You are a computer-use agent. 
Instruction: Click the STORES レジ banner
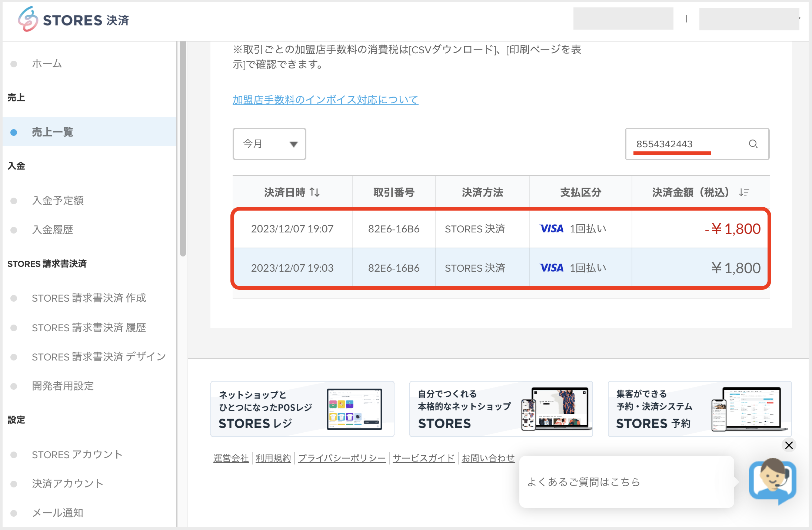[302, 409]
